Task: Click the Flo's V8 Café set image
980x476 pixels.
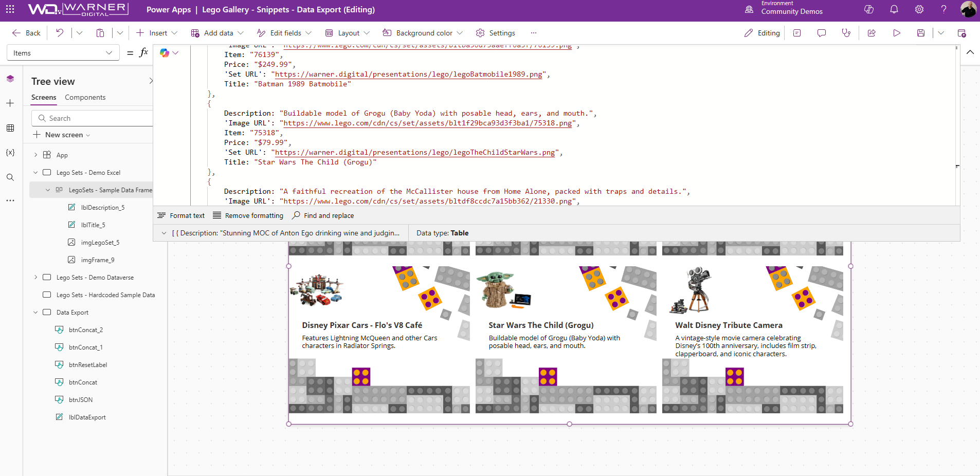Action: pos(316,290)
